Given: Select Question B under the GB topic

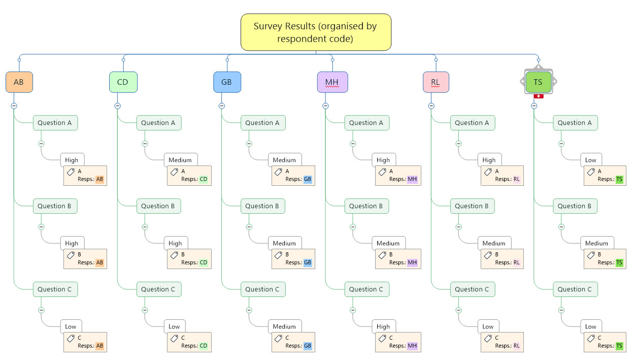Looking at the screenshot, I should pos(262,206).
